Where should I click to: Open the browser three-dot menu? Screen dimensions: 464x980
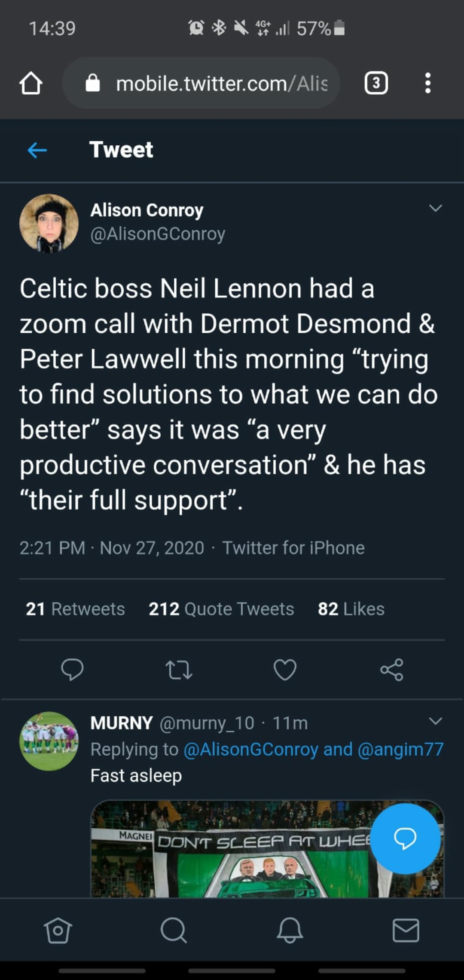pyautogui.click(x=427, y=83)
